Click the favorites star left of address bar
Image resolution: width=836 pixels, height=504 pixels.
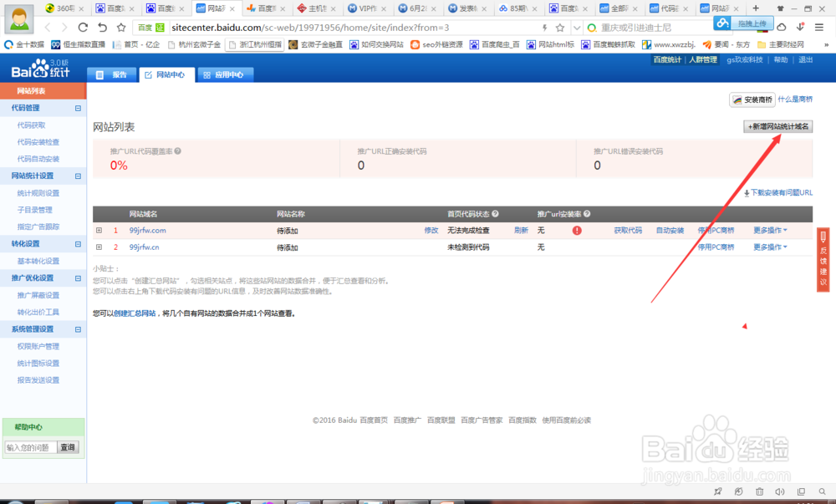[121, 28]
